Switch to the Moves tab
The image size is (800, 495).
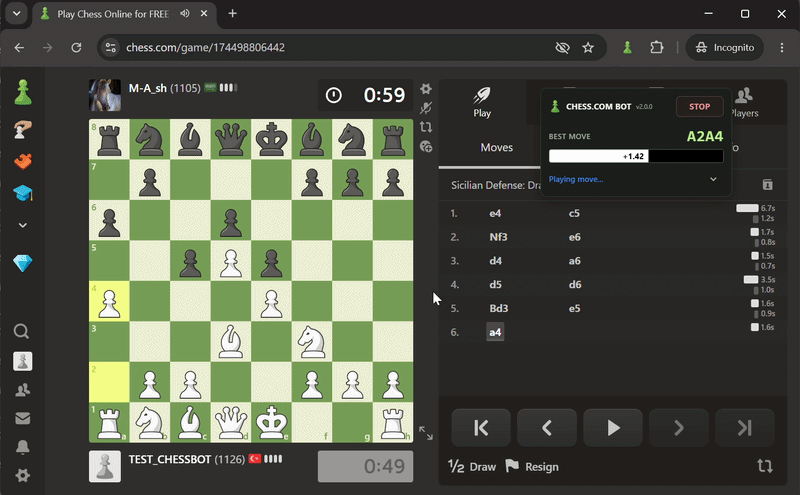coord(496,147)
